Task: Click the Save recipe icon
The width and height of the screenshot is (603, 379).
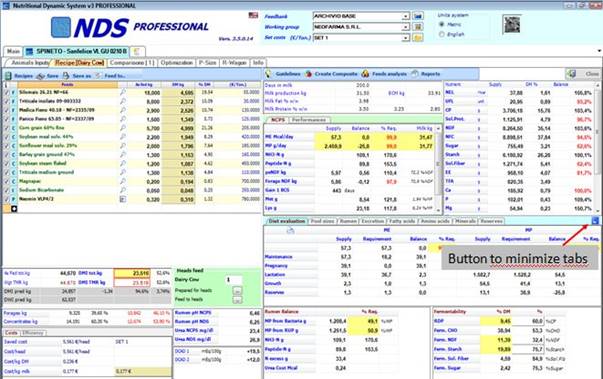Action: point(40,76)
